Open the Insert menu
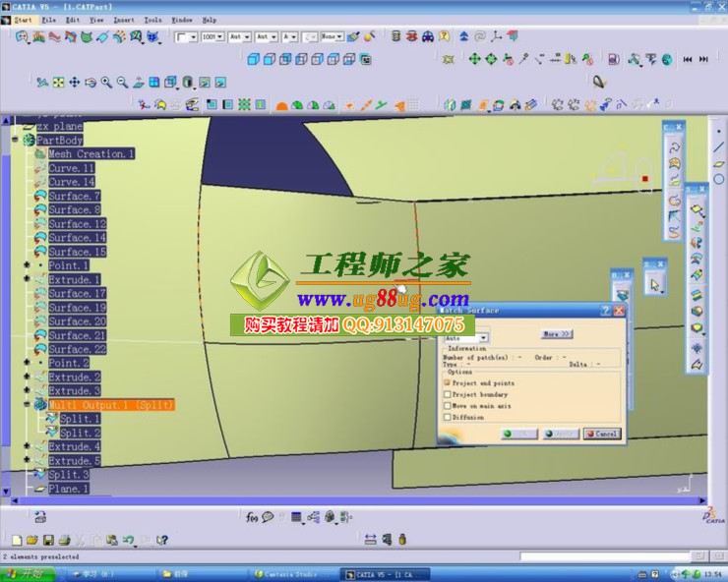The height and width of the screenshot is (582, 728). (124, 20)
